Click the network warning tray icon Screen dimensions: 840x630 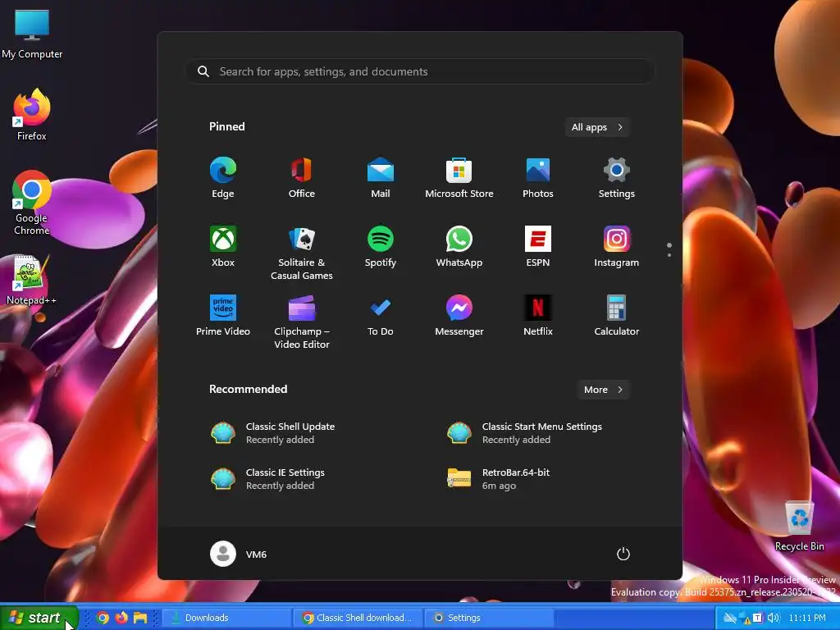point(744,619)
